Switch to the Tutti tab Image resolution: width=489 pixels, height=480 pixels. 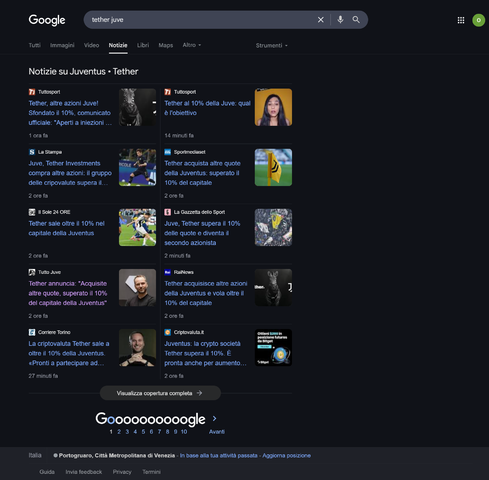[34, 45]
